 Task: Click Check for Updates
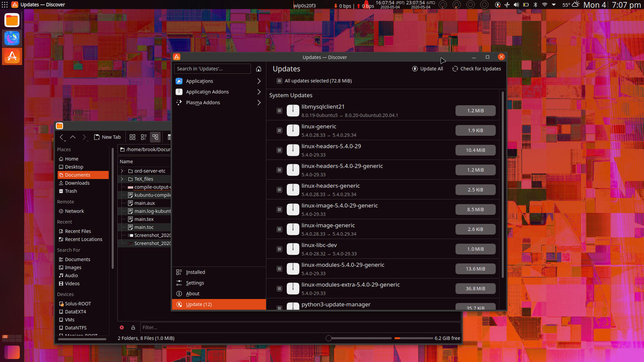coord(476,69)
